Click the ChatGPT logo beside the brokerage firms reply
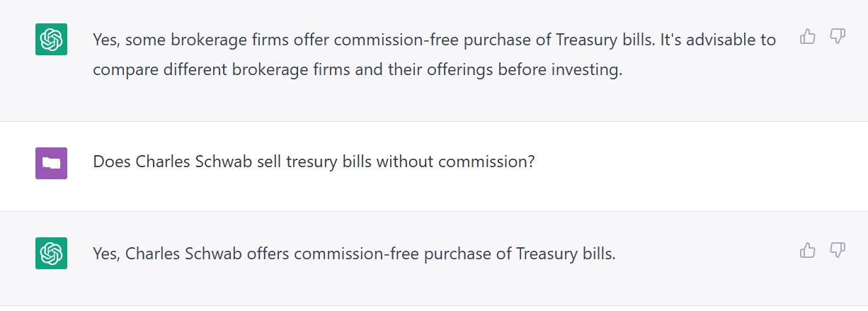868x311 pixels. (x=51, y=40)
